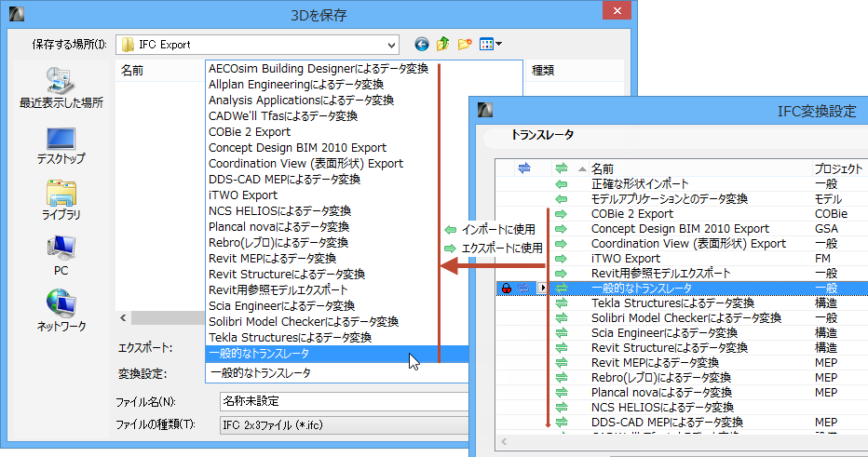The height and width of the screenshot is (457, 868).
Task: Select CADWe'll Tfasによるデータ変換 in list
Action: pyautogui.click(x=283, y=116)
